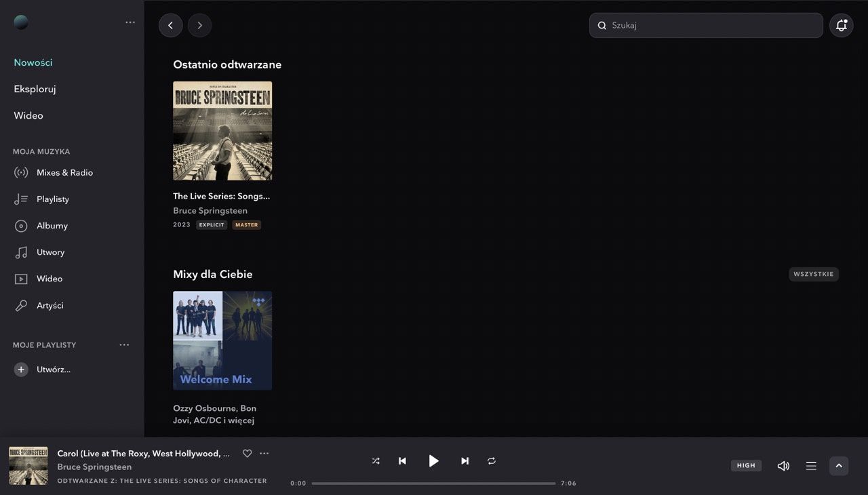Mute the volume speaker icon
Screen dimensions: 868x495
coord(783,466)
